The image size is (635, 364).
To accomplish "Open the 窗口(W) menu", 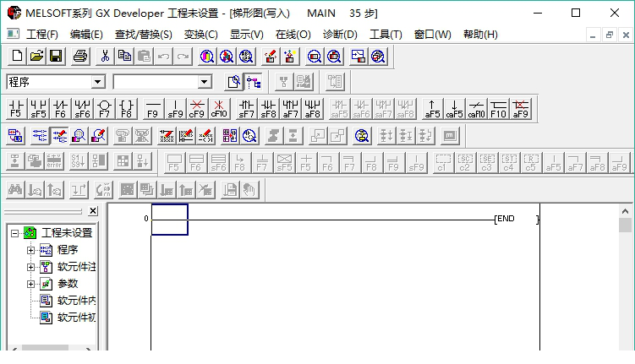I will tap(433, 35).
